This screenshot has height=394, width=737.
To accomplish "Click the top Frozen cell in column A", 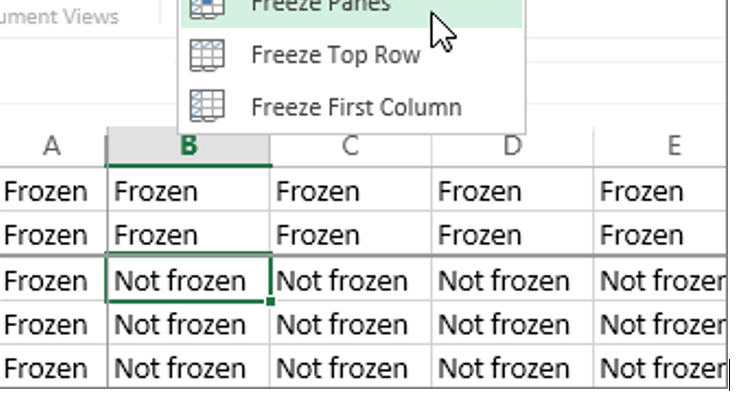I will [53, 190].
